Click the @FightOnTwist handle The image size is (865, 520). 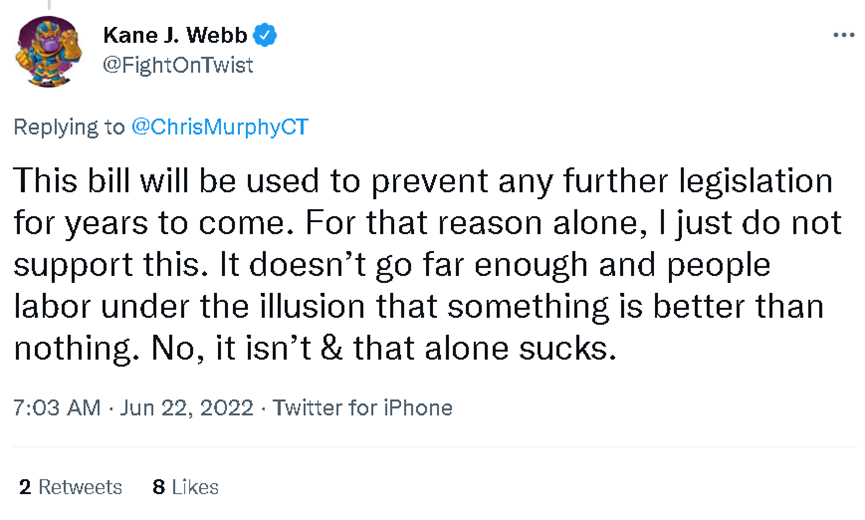coord(178,65)
